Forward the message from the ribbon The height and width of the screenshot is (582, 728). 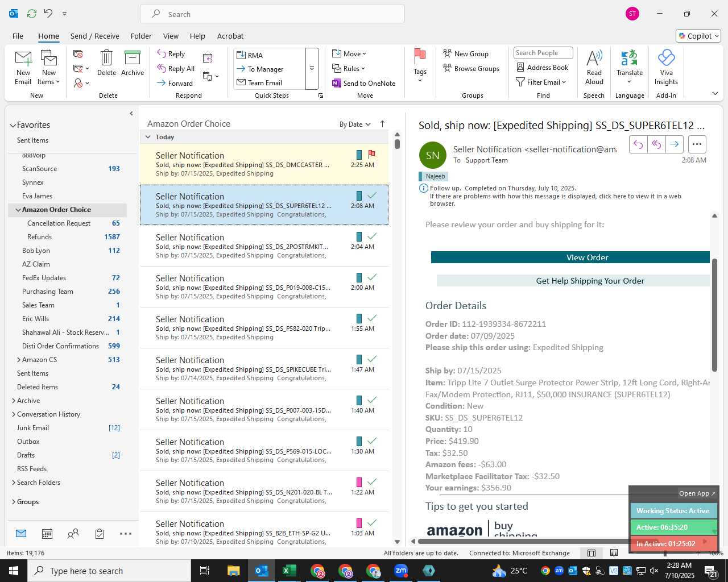(175, 83)
